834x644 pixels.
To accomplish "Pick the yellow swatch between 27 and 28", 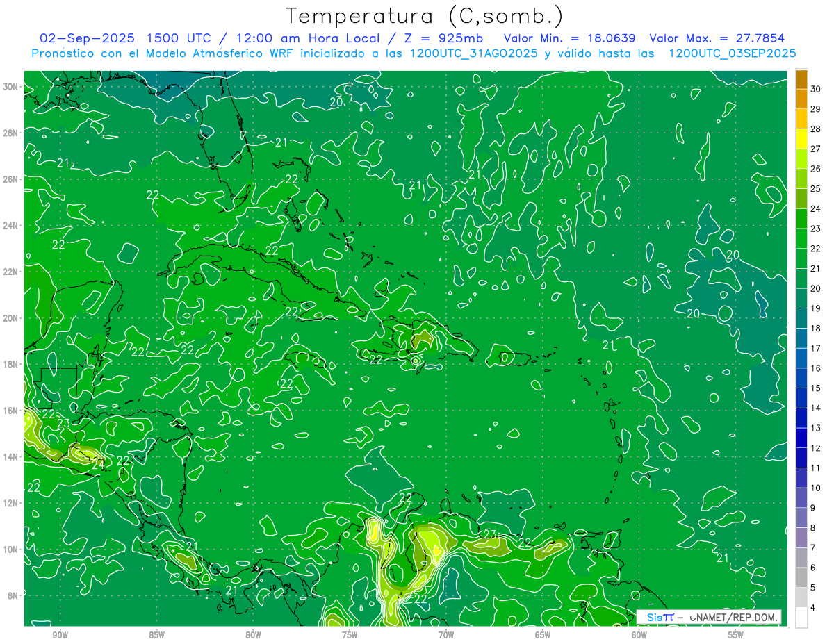I will click(x=801, y=138).
